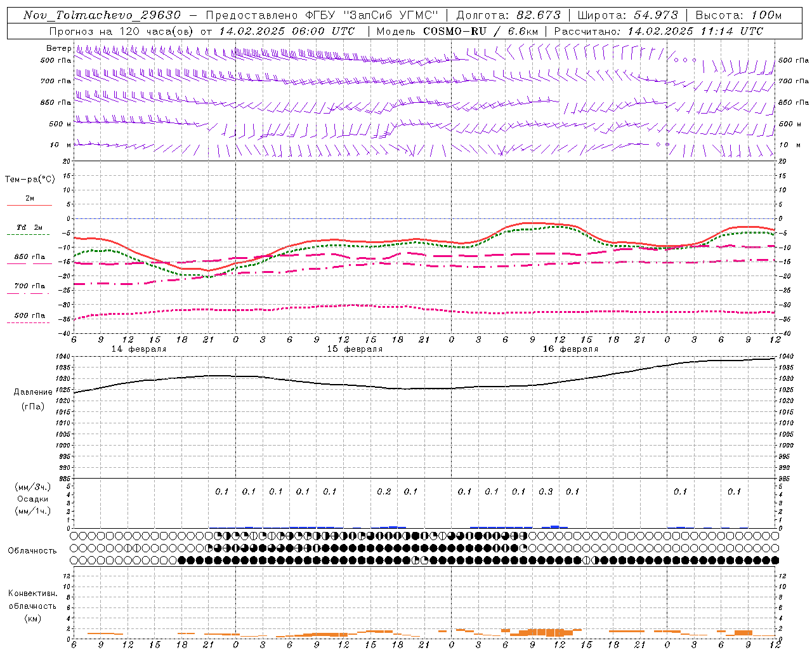The image size is (812, 650).
Task: Click the Давление pressure panel label
Action: coord(33,392)
